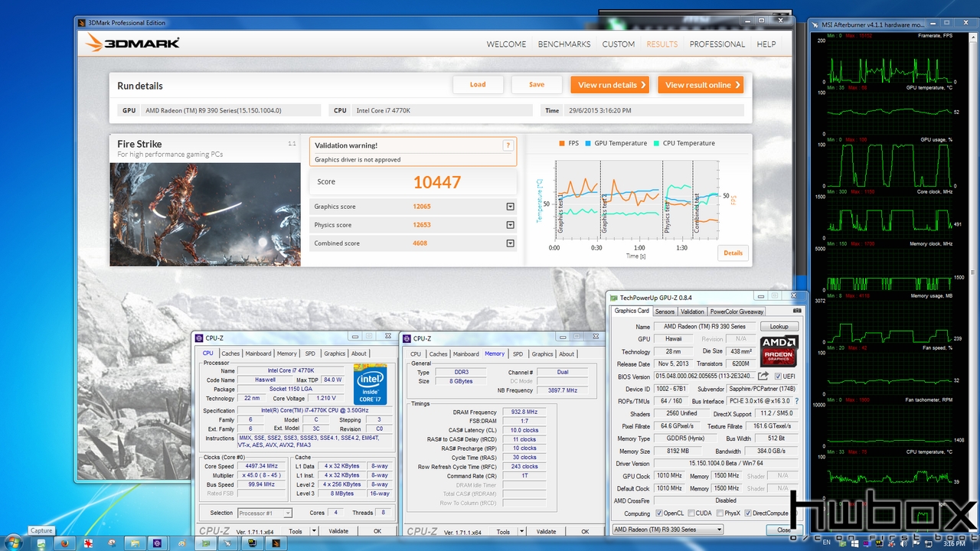Screen dimensions: 980x551
Task: Switch to the Validation tab in GPU-Z
Action: coord(692,311)
